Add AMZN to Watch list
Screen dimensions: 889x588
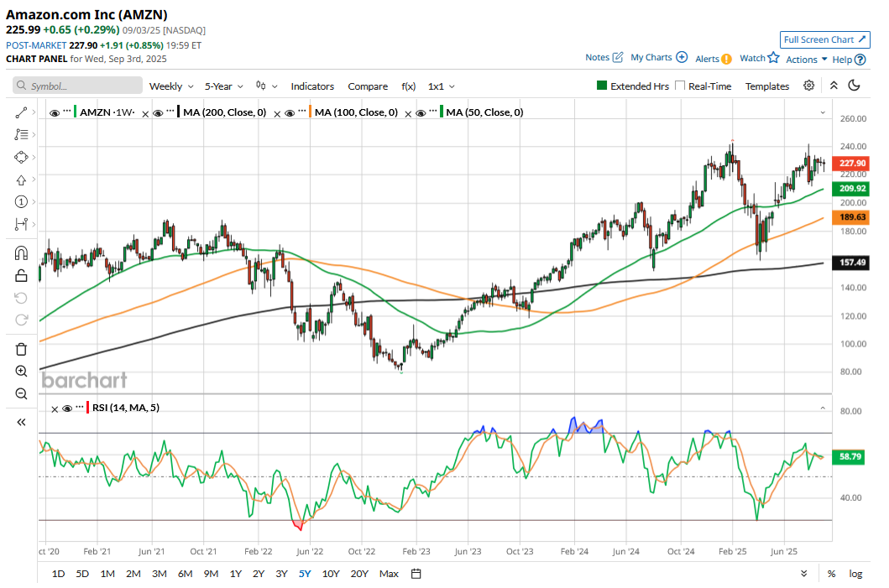tap(759, 58)
